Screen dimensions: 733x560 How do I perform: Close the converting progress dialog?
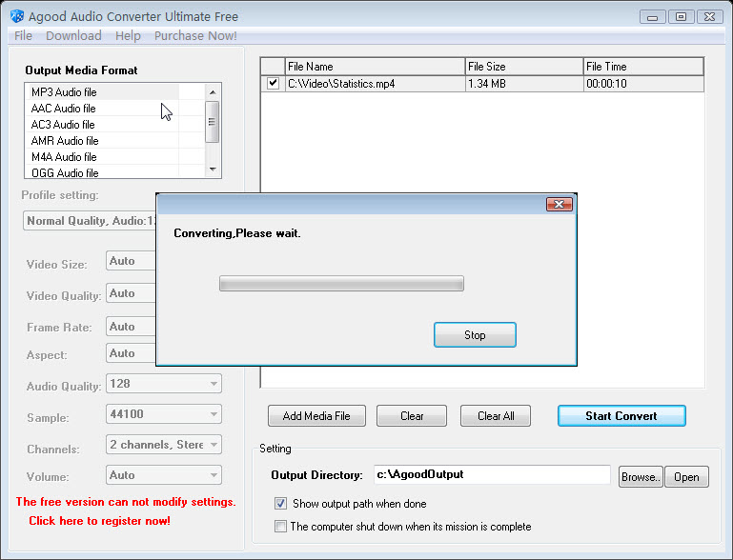(560, 204)
